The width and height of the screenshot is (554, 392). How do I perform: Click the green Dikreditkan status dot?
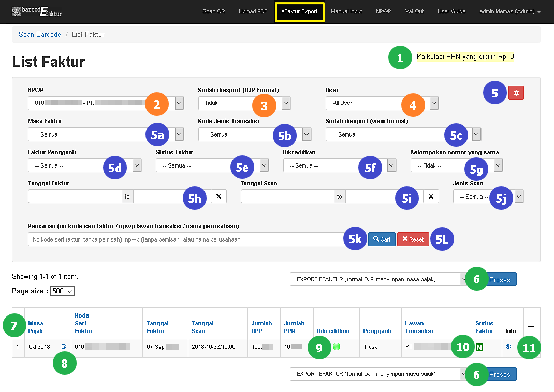click(337, 346)
